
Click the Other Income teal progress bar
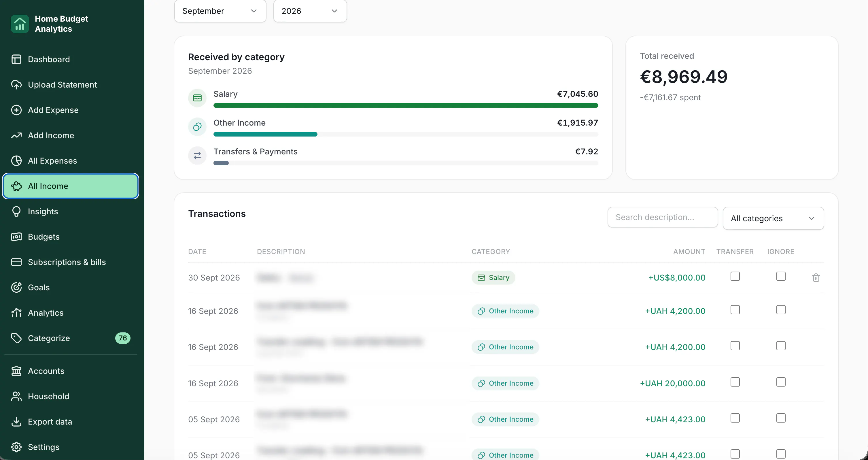pyautogui.click(x=266, y=134)
